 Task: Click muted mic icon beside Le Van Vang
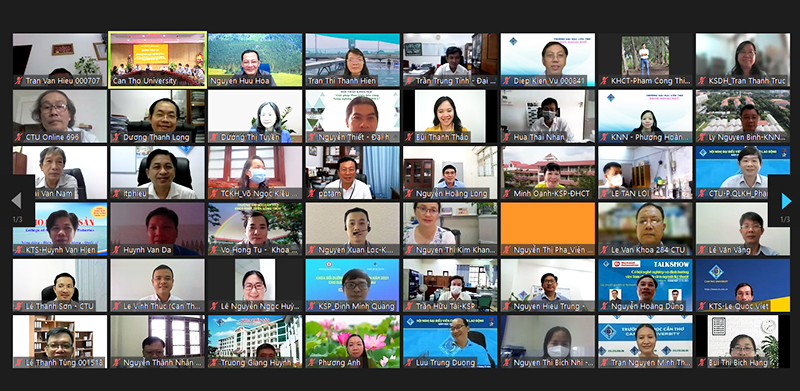point(702,250)
